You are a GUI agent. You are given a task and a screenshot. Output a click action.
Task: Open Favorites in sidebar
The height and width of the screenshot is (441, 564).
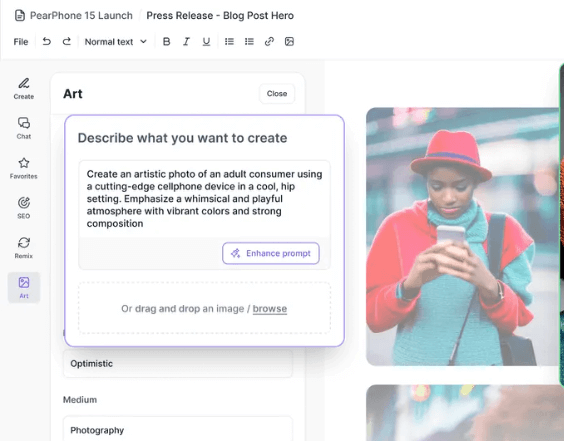pyautogui.click(x=24, y=168)
